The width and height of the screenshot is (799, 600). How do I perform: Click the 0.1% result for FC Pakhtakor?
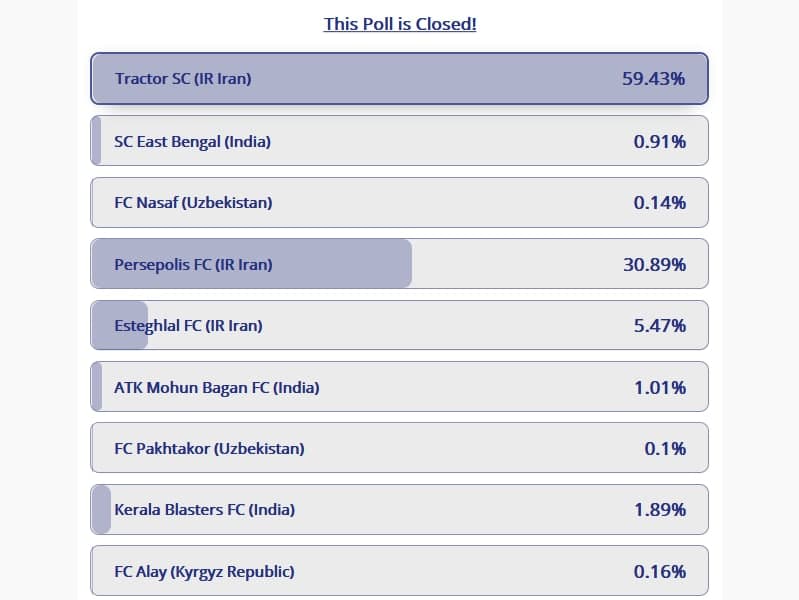[x=665, y=448]
